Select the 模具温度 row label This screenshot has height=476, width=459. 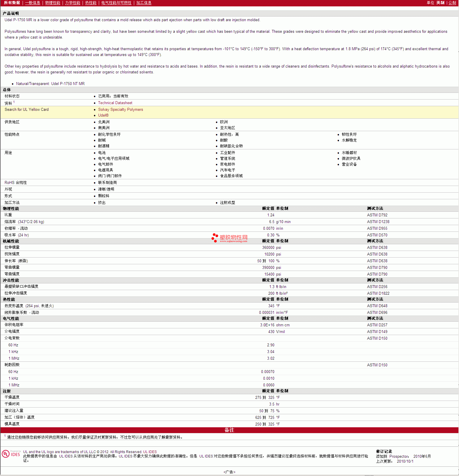(x=12, y=424)
